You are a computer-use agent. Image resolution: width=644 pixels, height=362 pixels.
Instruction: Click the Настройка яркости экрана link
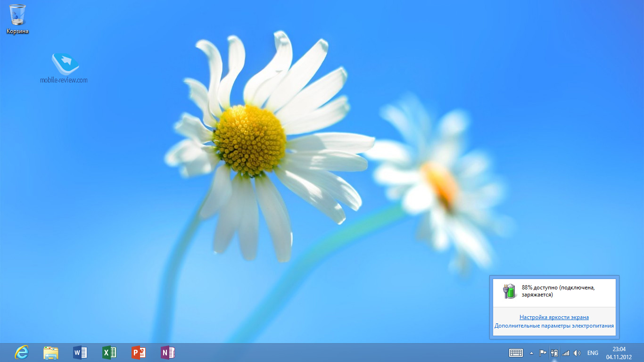pyautogui.click(x=554, y=317)
